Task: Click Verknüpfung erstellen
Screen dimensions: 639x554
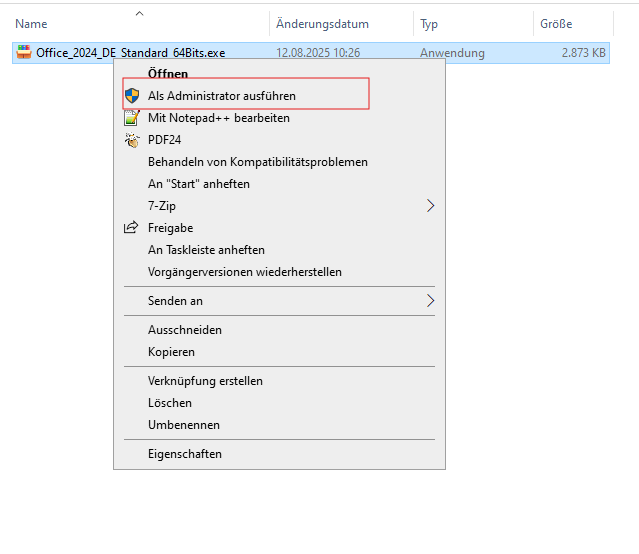Action: (205, 381)
